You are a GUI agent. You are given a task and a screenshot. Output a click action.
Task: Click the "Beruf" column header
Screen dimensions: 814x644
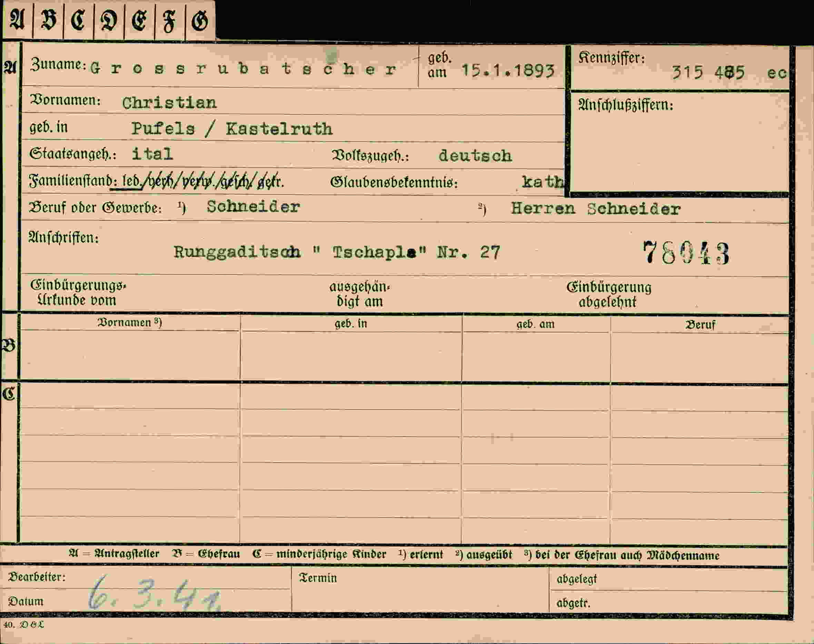[700, 325]
